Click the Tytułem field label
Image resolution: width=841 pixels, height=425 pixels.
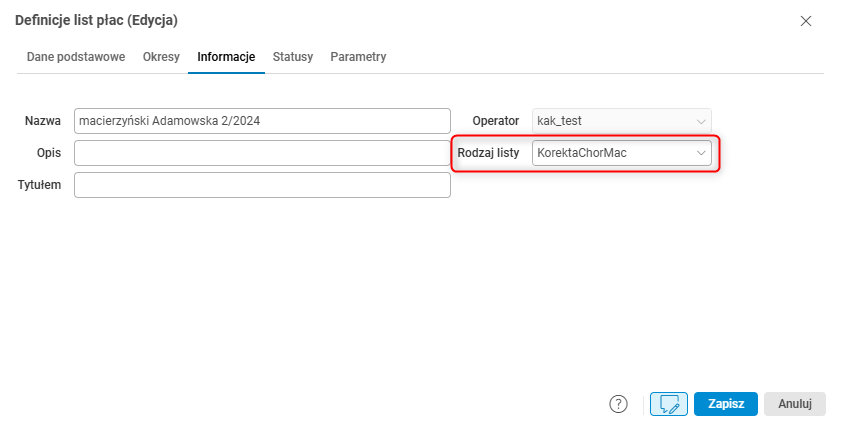pyautogui.click(x=40, y=185)
